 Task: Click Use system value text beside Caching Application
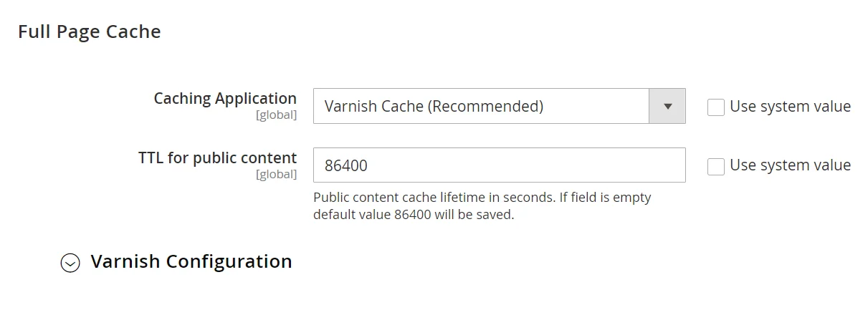pyautogui.click(x=790, y=107)
